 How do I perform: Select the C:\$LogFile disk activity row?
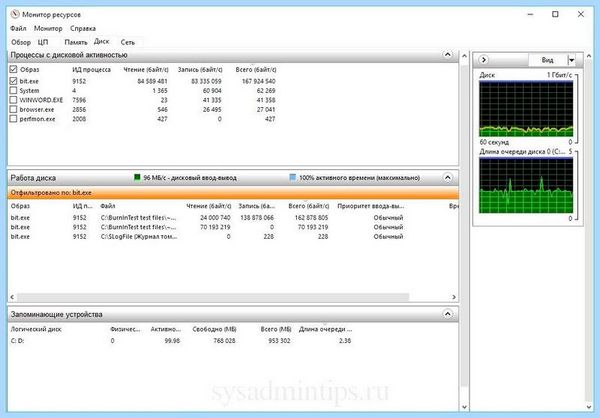pyautogui.click(x=207, y=237)
